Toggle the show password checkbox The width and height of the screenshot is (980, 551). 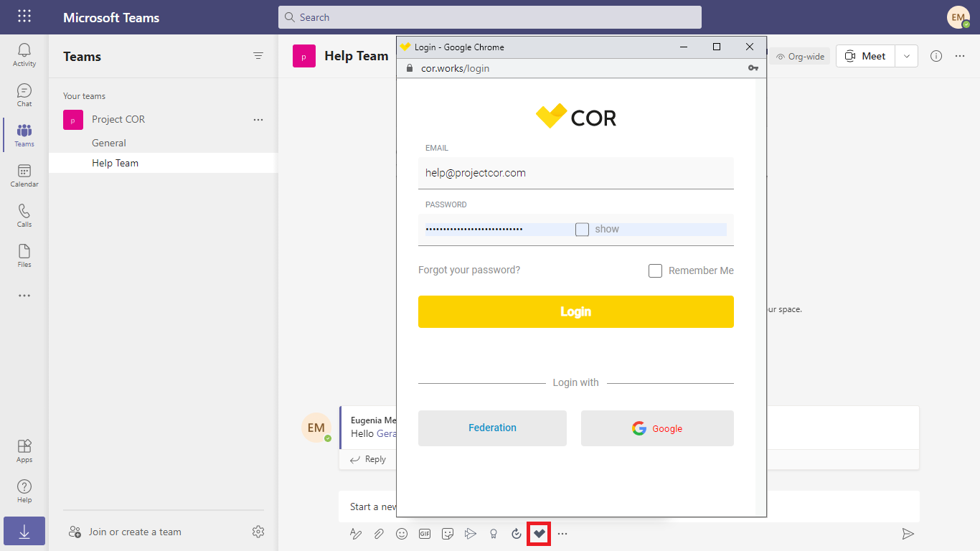coord(582,230)
